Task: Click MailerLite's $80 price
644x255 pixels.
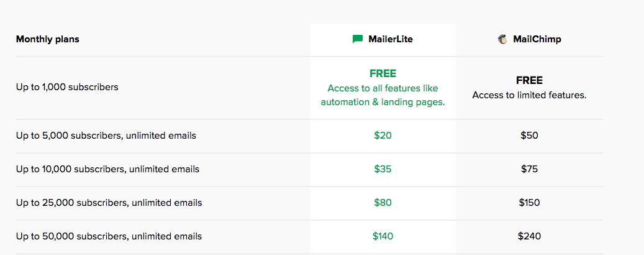Action: (x=383, y=202)
